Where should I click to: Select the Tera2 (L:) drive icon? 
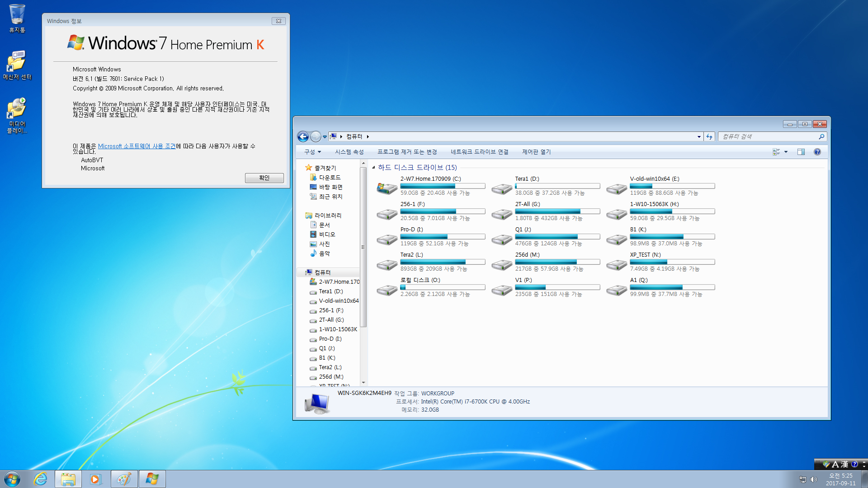(387, 264)
